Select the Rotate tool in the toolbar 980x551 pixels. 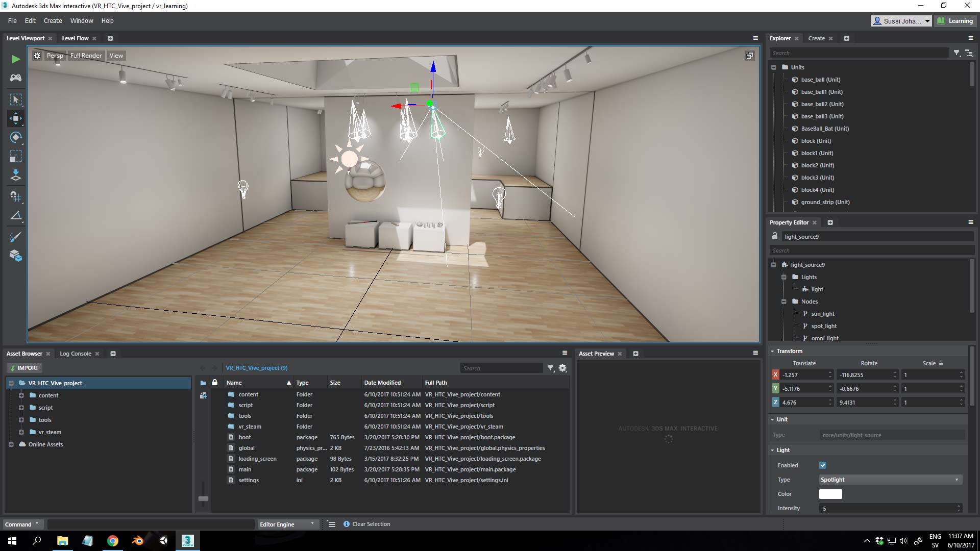tap(15, 137)
